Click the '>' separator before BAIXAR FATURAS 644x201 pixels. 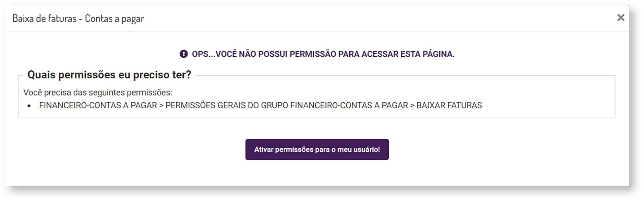412,105
